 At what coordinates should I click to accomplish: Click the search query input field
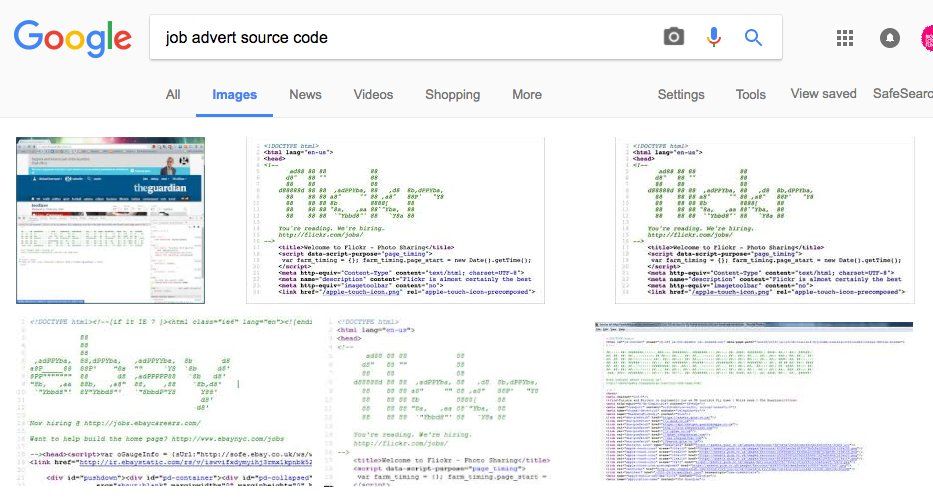pos(400,38)
